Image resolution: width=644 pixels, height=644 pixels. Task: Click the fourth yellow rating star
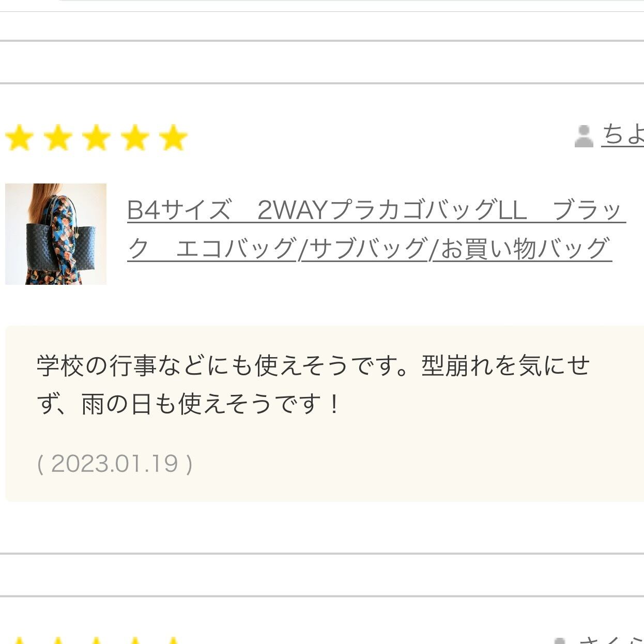(135, 137)
